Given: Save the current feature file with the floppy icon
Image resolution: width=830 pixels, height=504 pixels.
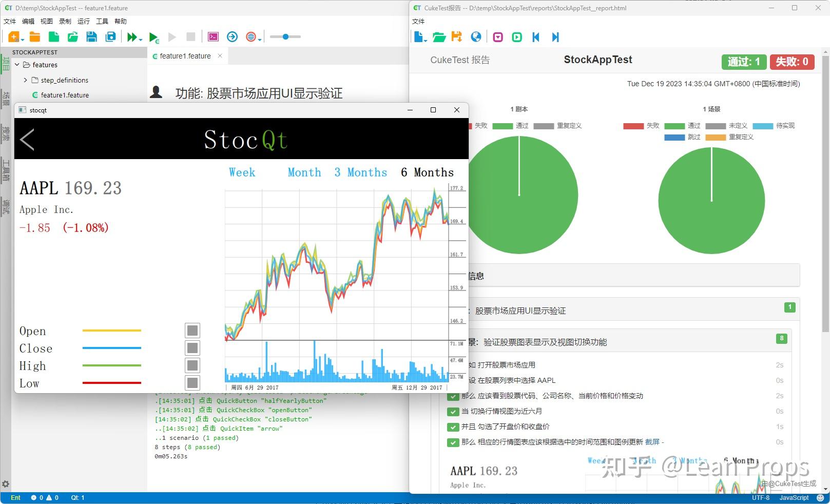Looking at the screenshot, I should tap(91, 36).
